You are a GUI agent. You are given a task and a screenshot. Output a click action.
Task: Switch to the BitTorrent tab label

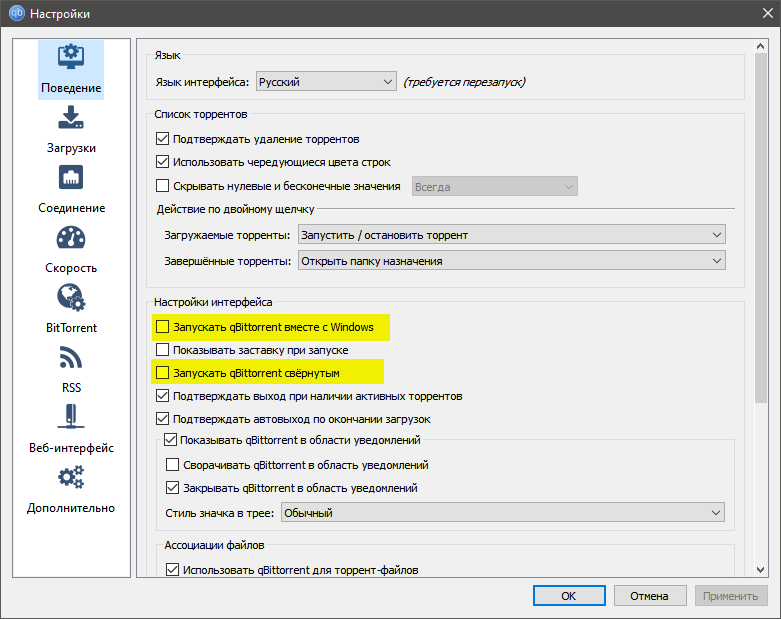tap(71, 328)
